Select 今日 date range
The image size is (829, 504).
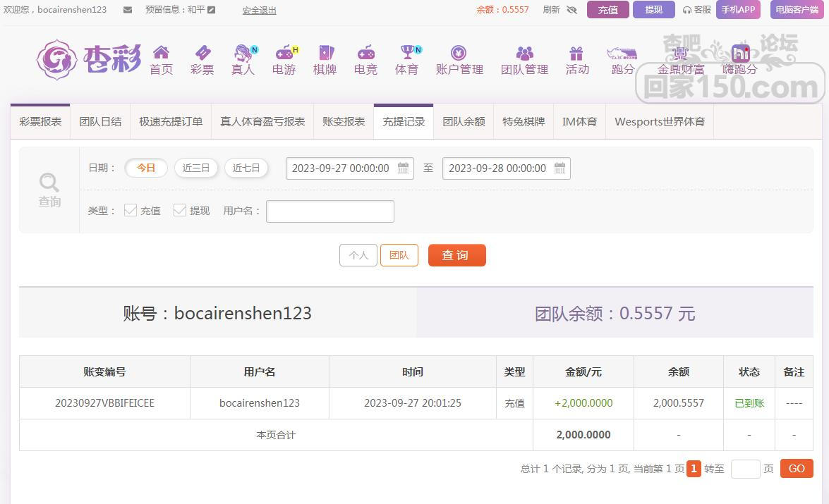[146, 168]
